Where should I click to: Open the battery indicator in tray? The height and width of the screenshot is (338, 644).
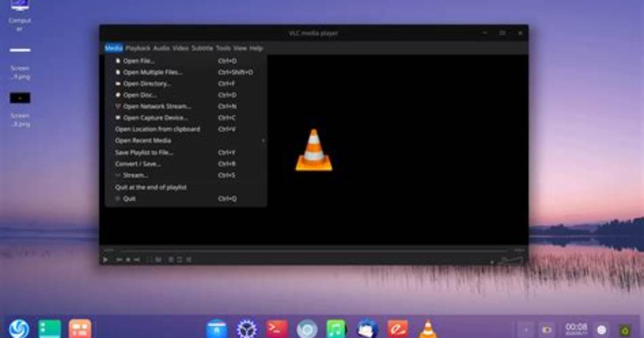coord(547,330)
